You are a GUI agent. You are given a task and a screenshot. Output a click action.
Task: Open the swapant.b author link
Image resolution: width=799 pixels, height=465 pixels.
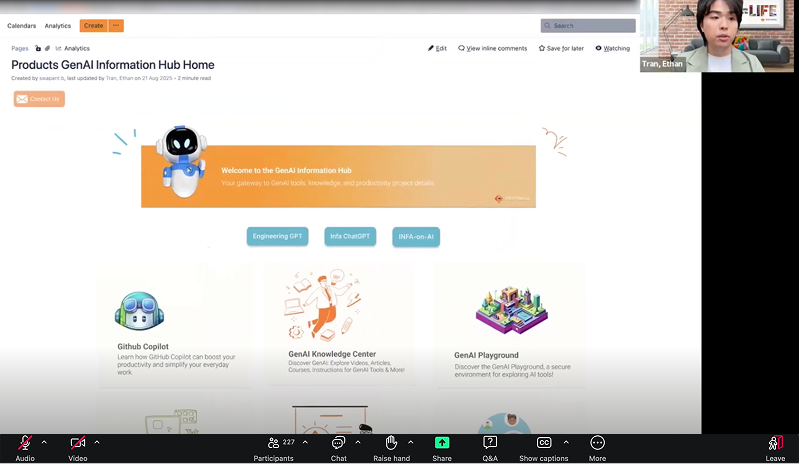[52, 78]
